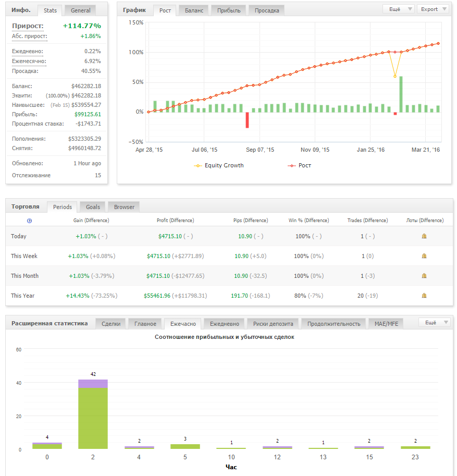Click the 191.70 pips value
This screenshot has width=457, height=476.
point(239,296)
